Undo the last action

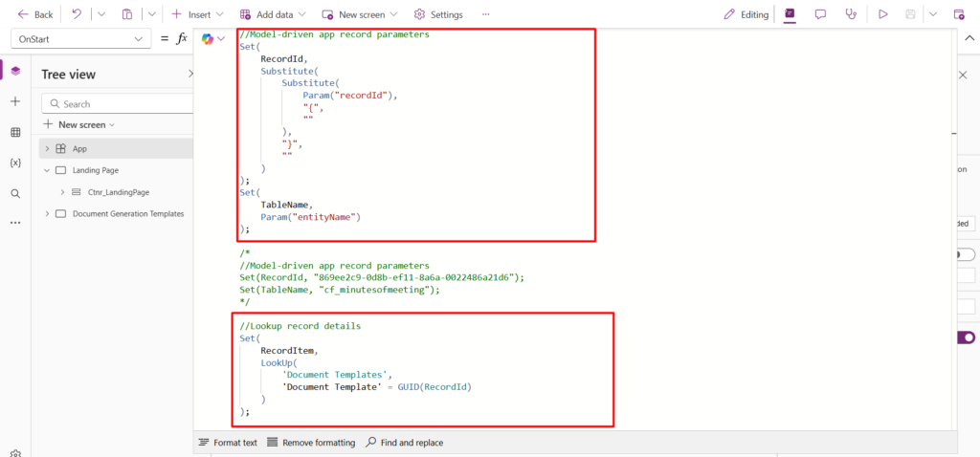click(77, 13)
